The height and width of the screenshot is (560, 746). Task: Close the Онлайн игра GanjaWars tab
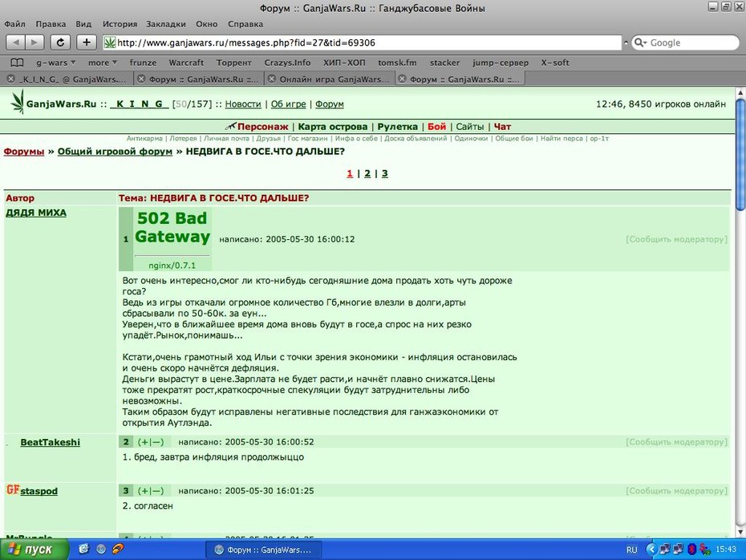click(272, 79)
